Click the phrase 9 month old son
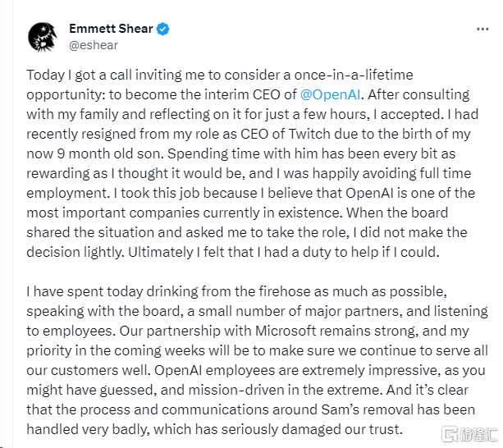 tap(110, 153)
